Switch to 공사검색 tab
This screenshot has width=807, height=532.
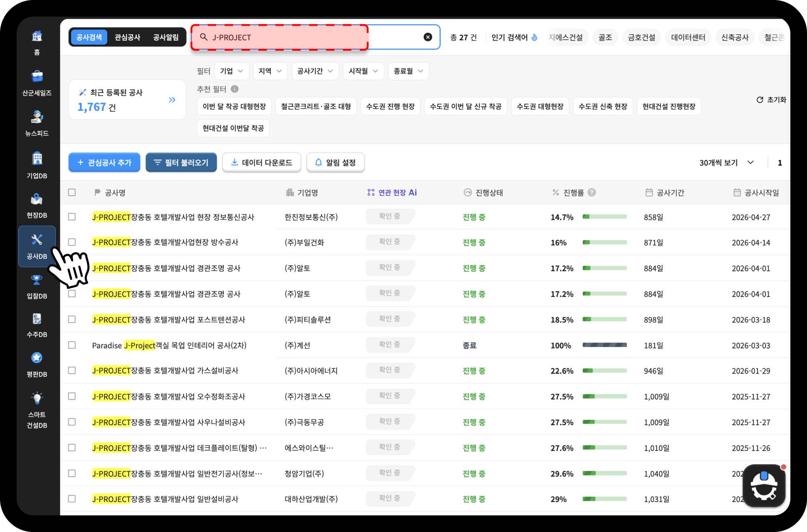[x=89, y=37]
